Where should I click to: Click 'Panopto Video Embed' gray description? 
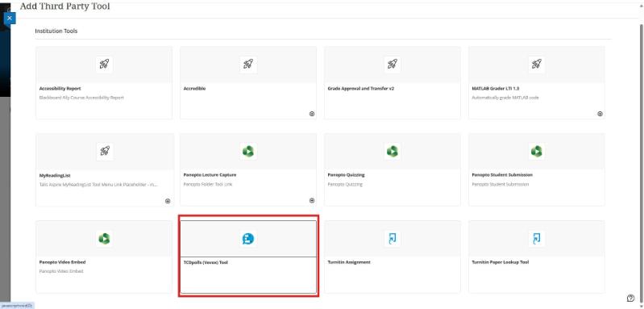coord(61,271)
